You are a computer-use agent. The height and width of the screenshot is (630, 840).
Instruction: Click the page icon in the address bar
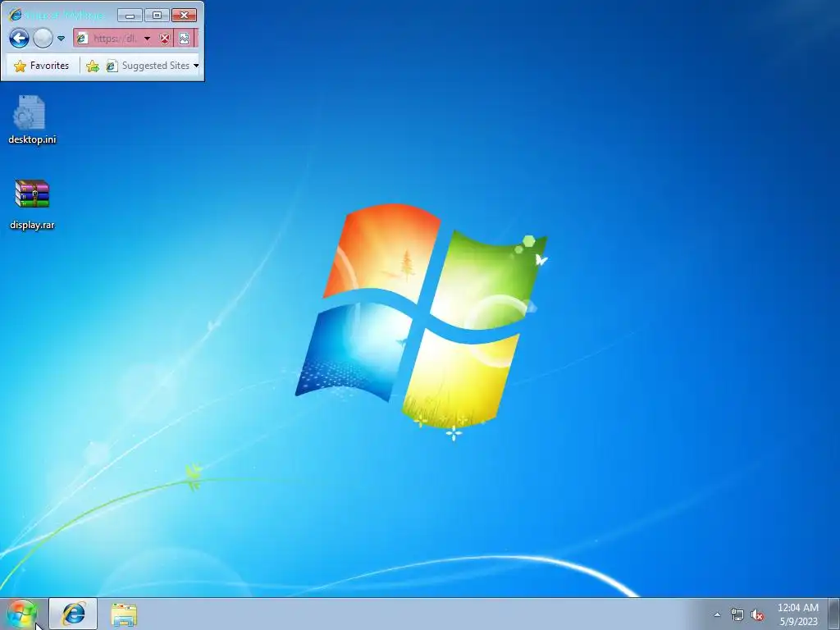tap(82, 39)
